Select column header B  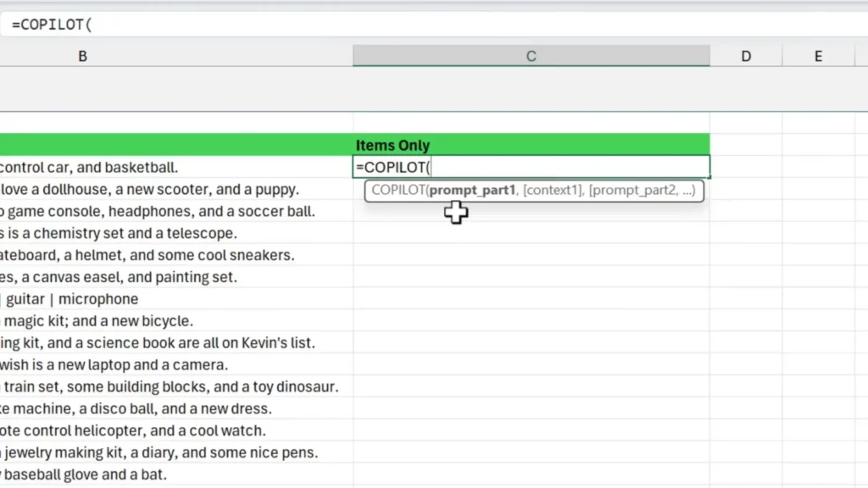[82, 56]
